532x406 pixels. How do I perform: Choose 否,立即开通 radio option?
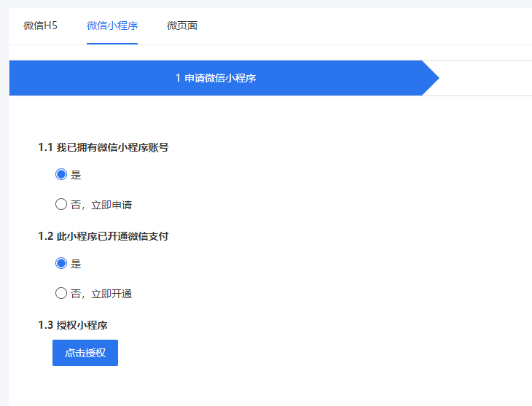(61, 293)
